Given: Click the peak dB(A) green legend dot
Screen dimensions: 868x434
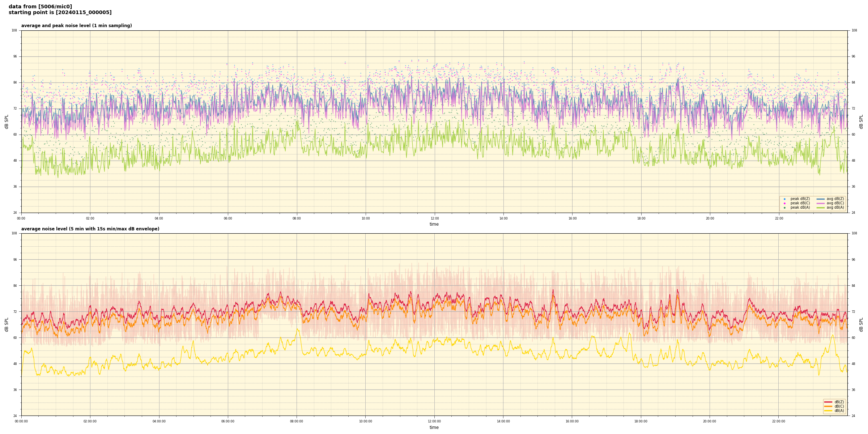Looking at the screenshot, I should 784,208.
